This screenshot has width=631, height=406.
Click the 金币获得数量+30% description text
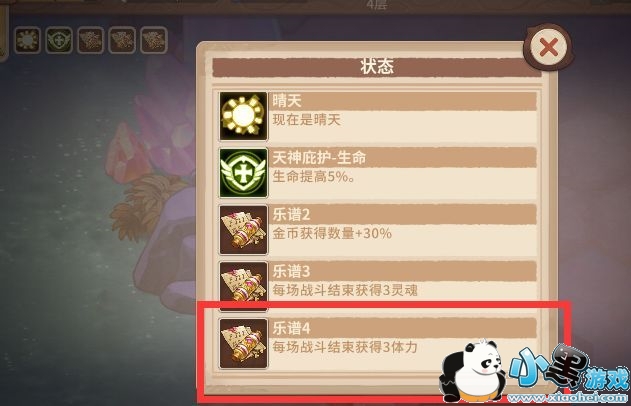point(332,233)
